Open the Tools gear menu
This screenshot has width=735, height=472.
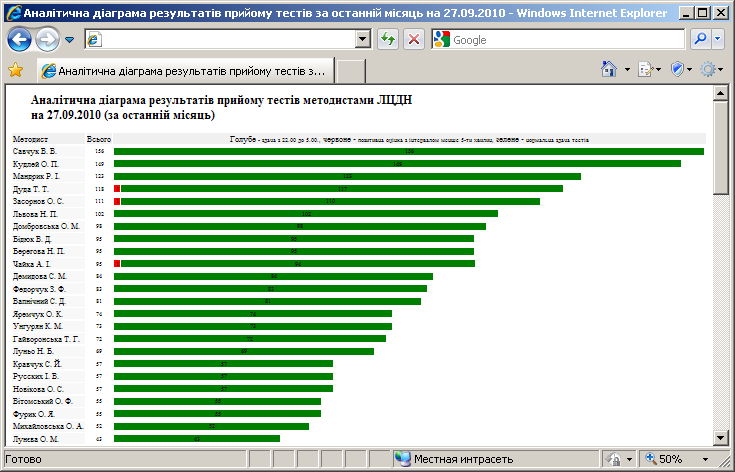707,69
